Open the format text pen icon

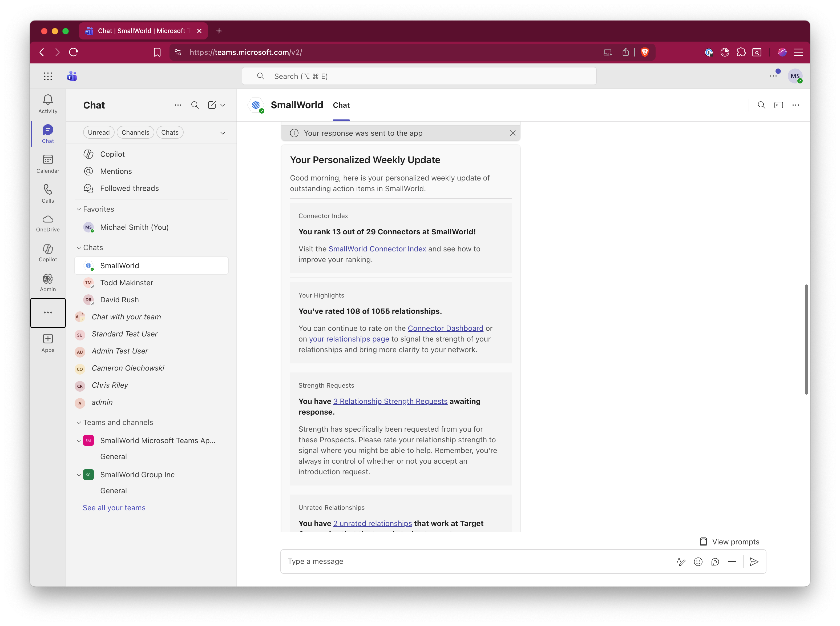681,561
